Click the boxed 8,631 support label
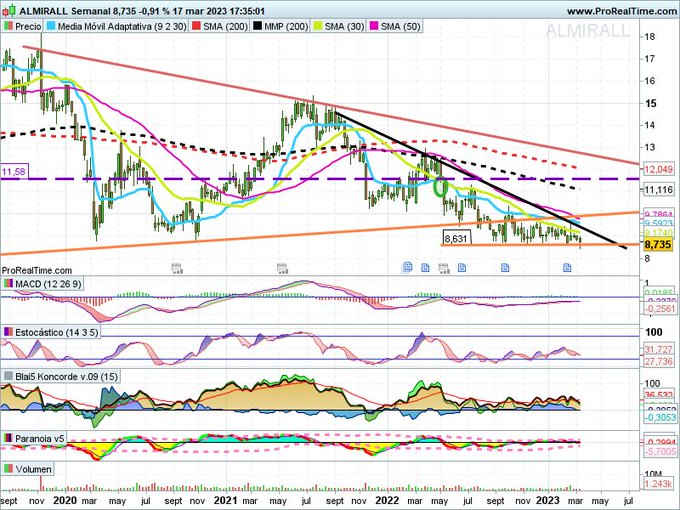Viewport: 680px width, 510px height. (x=456, y=238)
